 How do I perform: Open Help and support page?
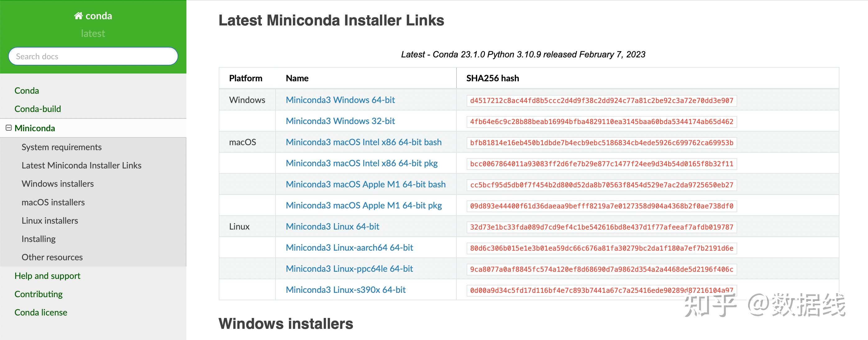47,276
